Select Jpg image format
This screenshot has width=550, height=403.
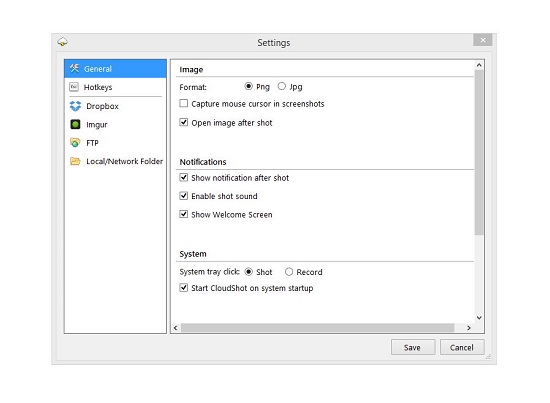282,86
